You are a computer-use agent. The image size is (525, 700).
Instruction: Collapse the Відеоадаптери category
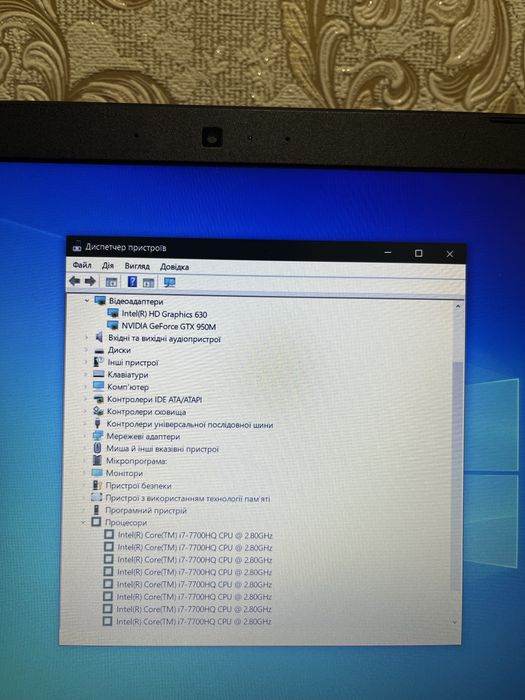click(x=87, y=300)
